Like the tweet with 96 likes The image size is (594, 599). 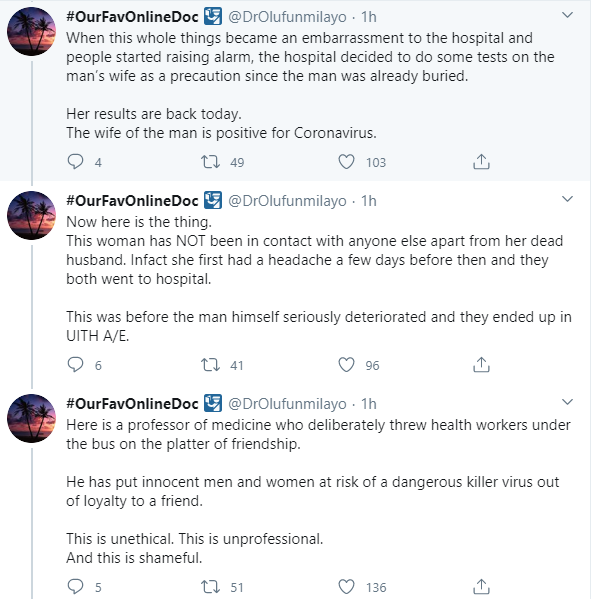pyautogui.click(x=346, y=365)
